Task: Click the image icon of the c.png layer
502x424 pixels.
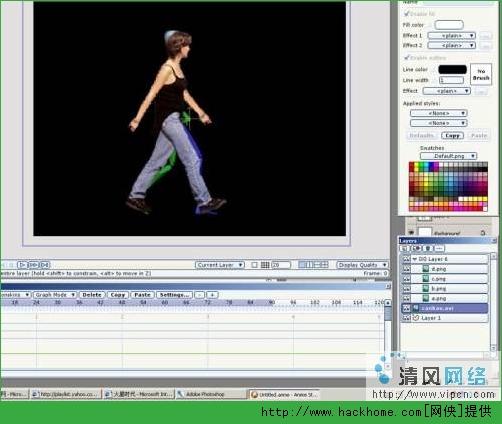Action: [426, 278]
